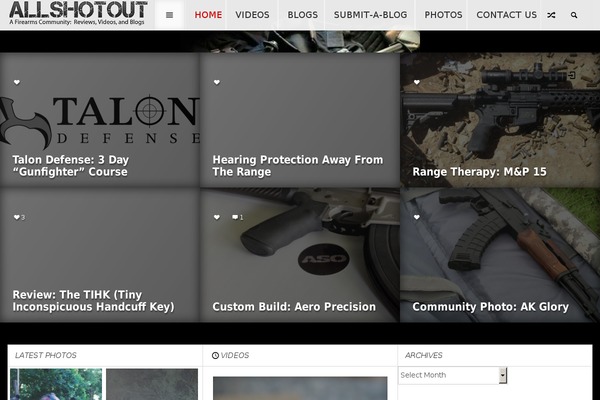600x400 pixels.
Task: Open the Blogs menu item
Action: [x=303, y=15]
